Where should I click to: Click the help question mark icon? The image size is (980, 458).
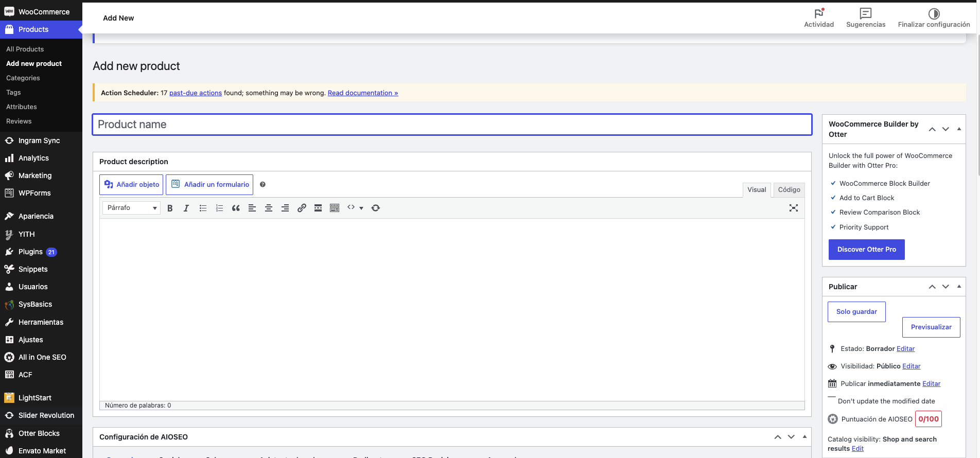coord(262,184)
